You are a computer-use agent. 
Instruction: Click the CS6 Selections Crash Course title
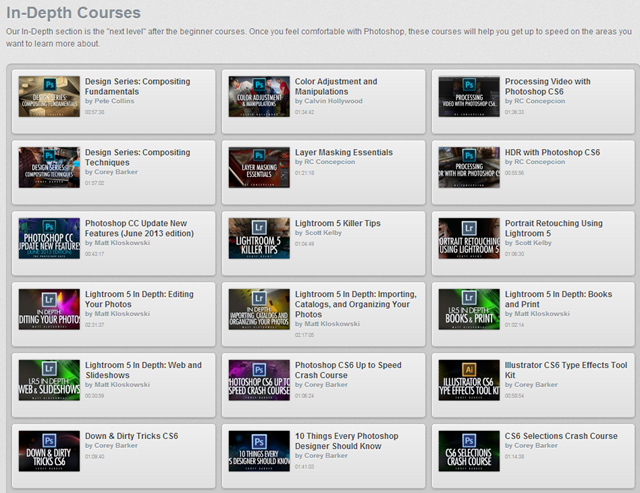[x=561, y=436]
